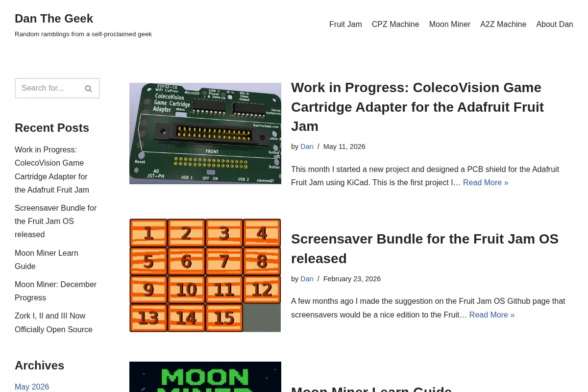The image size is (588, 392).
Task: Click the 'Random ramblings from a self-proclaimed geek' tagline
Action: (83, 34)
